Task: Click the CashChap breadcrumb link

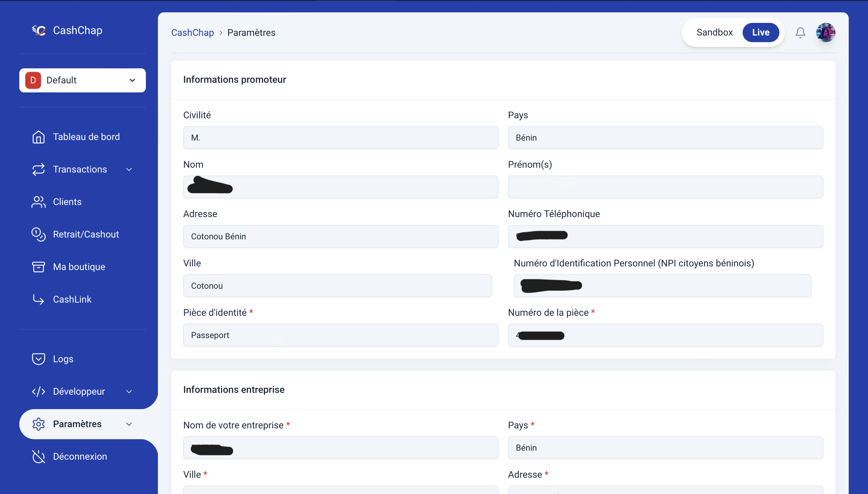Action: click(192, 32)
